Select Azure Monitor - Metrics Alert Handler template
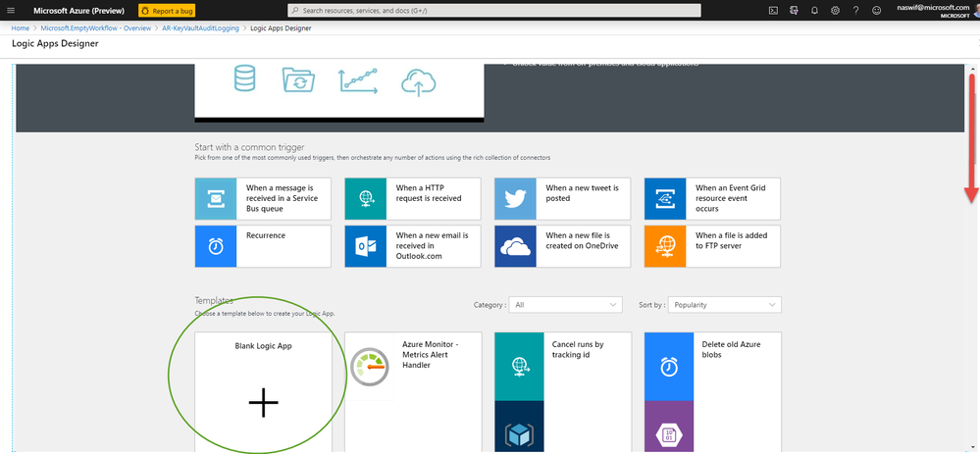This screenshot has width=980, height=454. click(431, 354)
